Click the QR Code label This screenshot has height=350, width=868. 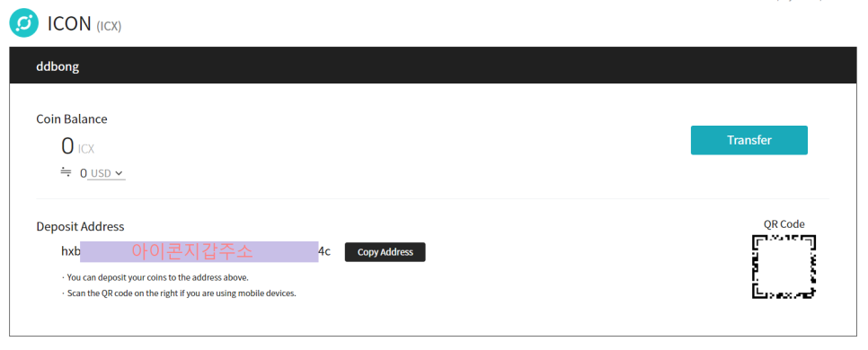click(784, 224)
